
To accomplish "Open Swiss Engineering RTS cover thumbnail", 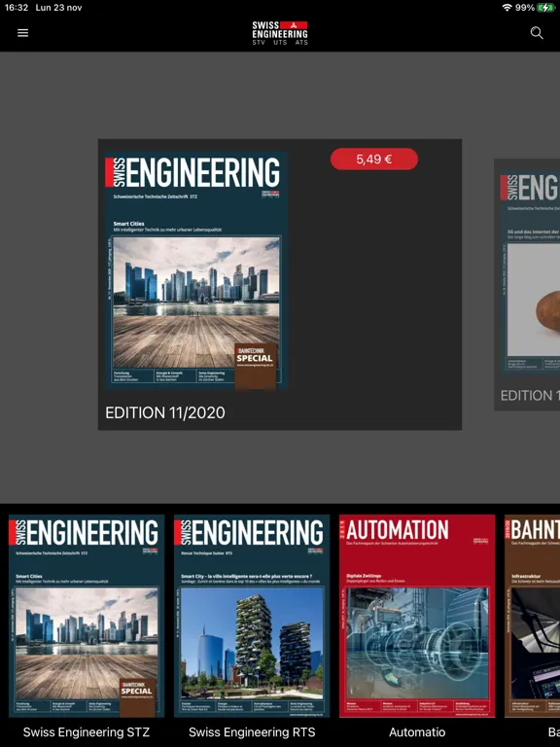I will (x=252, y=616).
